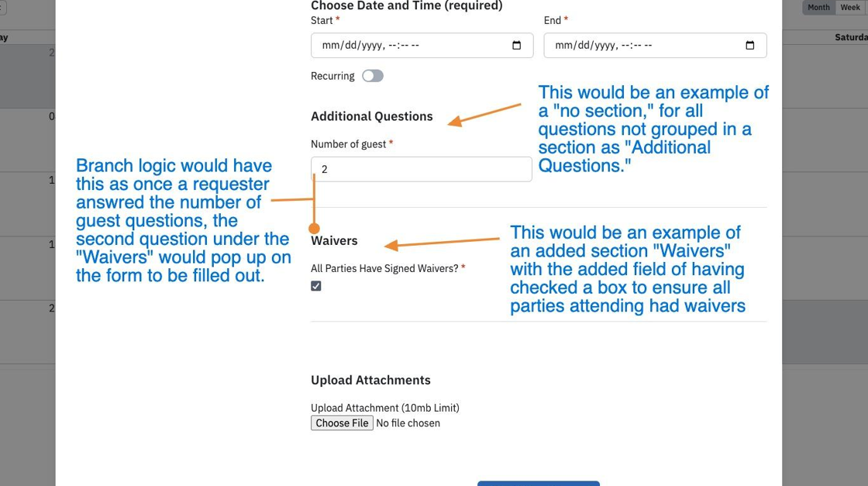Toggle the Recurring switch on
The width and height of the screenshot is (868, 486).
(x=373, y=76)
